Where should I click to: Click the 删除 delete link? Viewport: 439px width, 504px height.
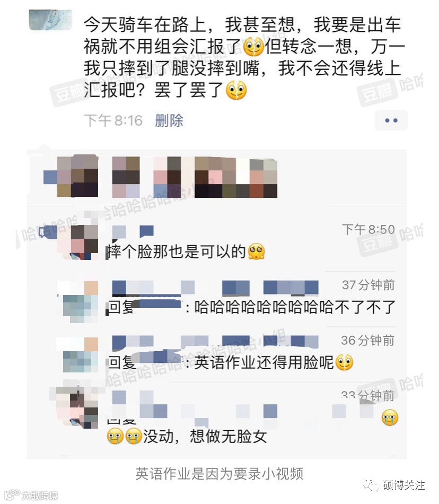coord(169,121)
